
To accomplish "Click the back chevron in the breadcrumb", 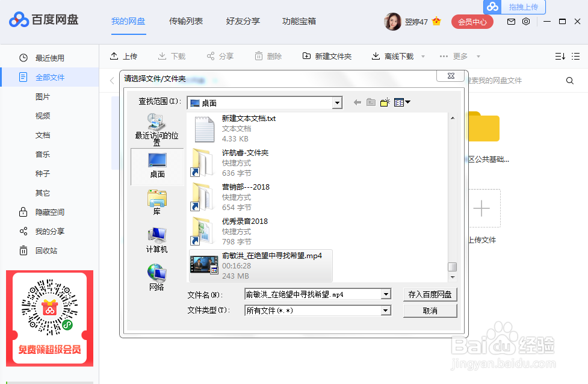I will [112, 81].
